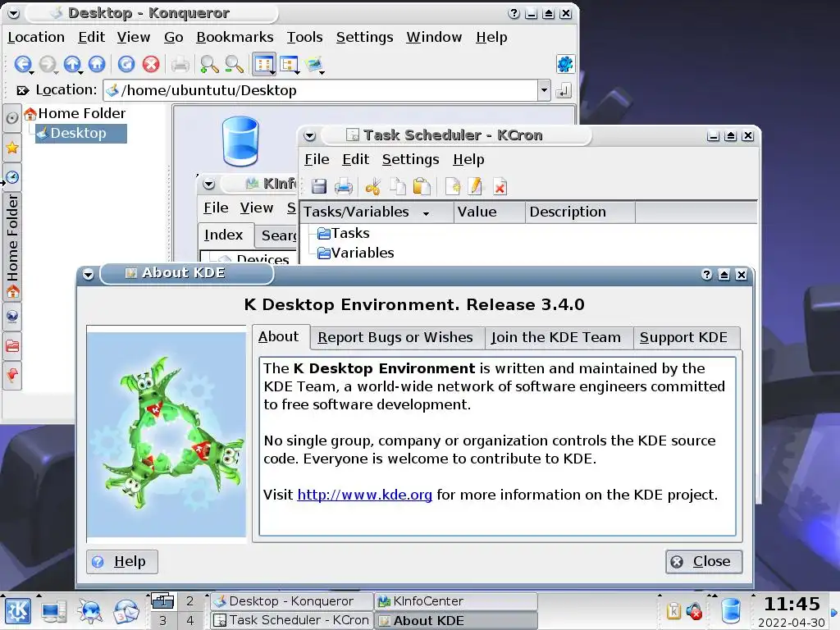Open Konqueror Bookmarks menu
Image resolution: width=840 pixels, height=630 pixels.
coord(235,37)
